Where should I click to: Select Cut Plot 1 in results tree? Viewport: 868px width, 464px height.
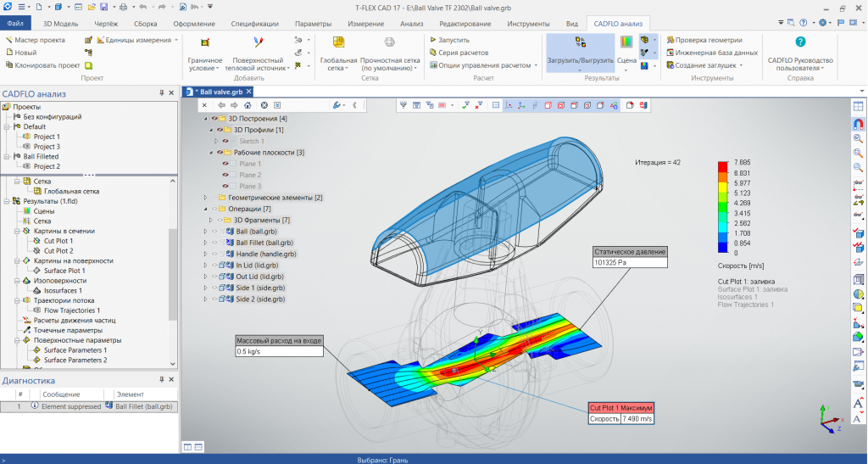coord(58,241)
